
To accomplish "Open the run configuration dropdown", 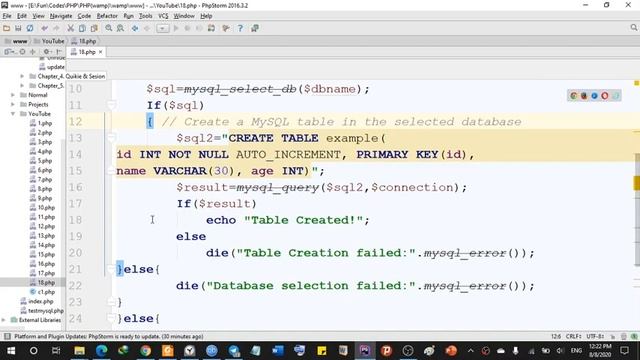I will click(x=162, y=28).
